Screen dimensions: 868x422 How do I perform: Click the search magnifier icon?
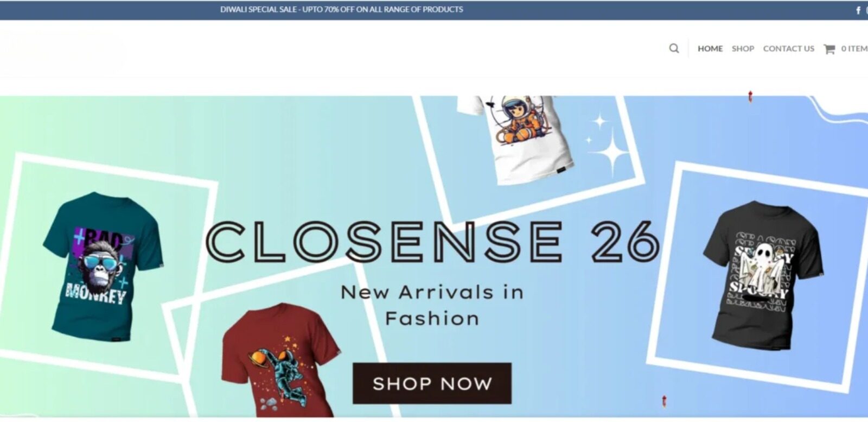tap(674, 48)
